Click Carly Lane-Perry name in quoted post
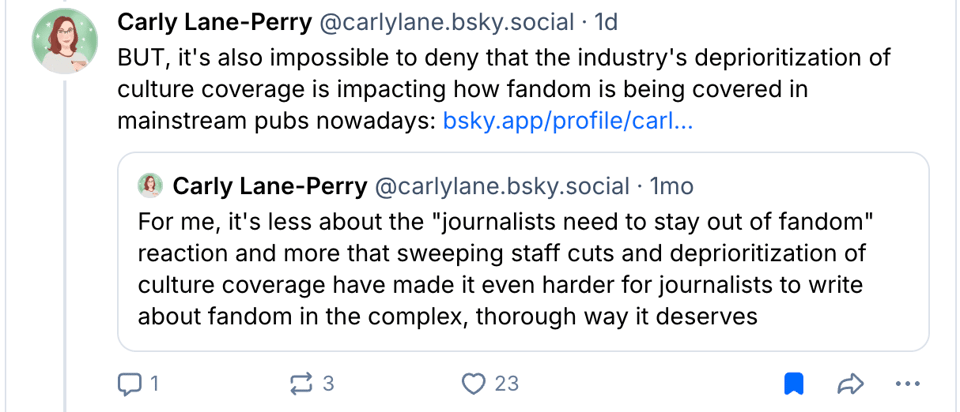Viewport: 960px width, 412px height. pos(269,186)
